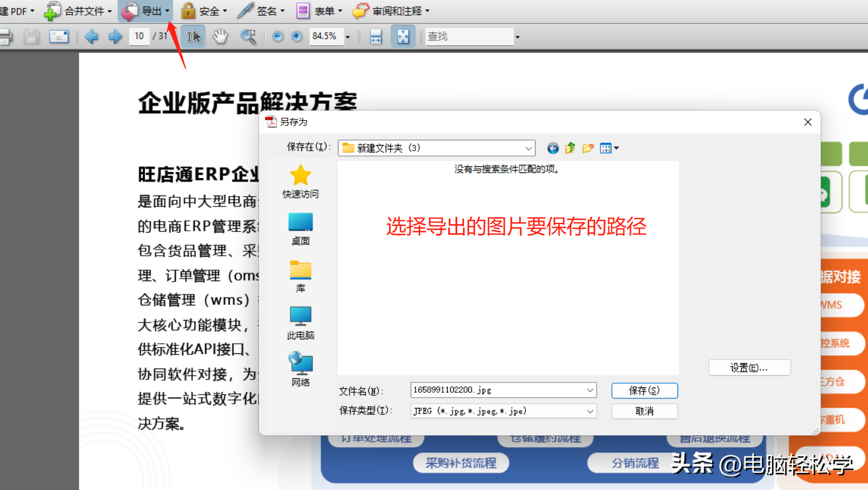Screen dimensions: 868x490
Task: Open the view menu icon in Save dialog
Action: [609, 148]
